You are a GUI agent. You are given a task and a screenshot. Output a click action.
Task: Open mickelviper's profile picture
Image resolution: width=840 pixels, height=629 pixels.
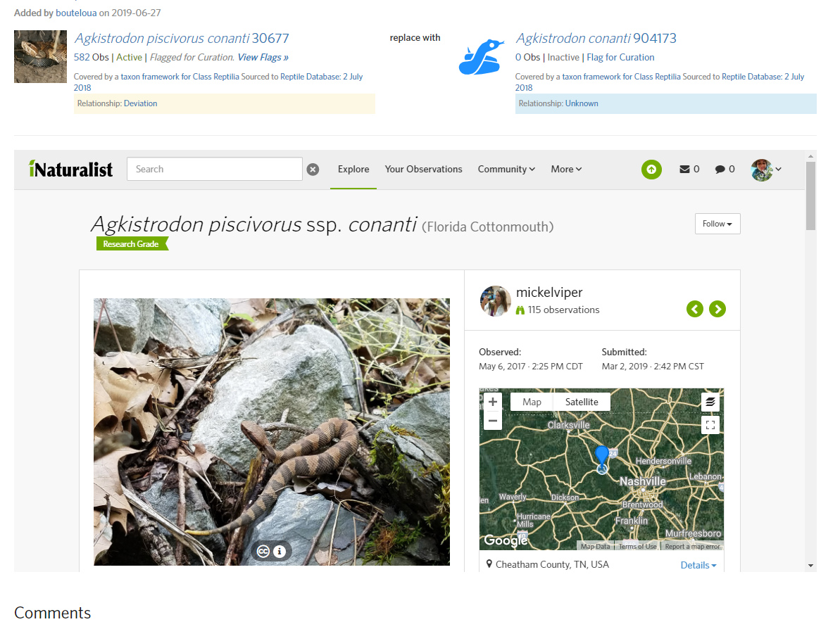495,301
